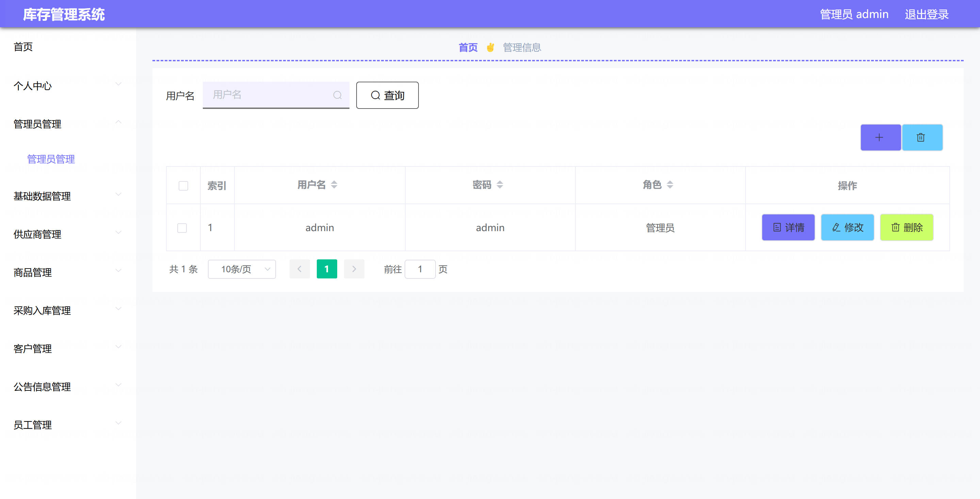Expand 基础数据管理 menu
980x499 pixels.
tap(68, 196)
